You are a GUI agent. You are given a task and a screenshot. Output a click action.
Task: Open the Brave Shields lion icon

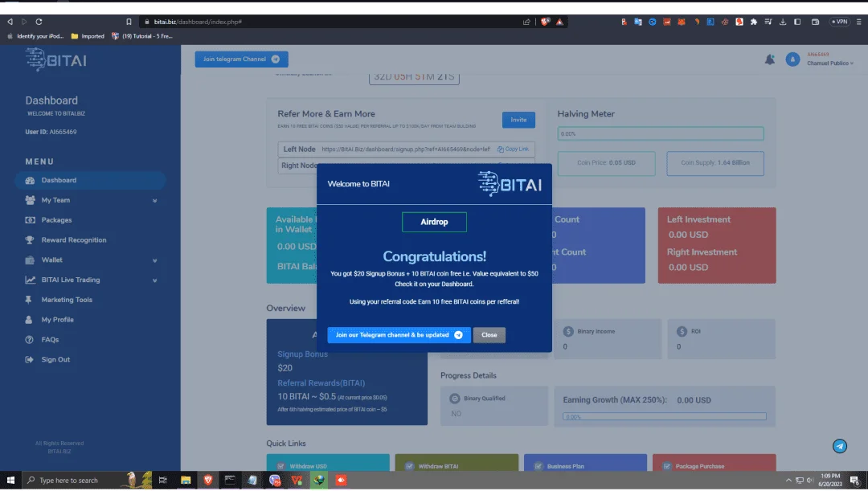(545, 22)
